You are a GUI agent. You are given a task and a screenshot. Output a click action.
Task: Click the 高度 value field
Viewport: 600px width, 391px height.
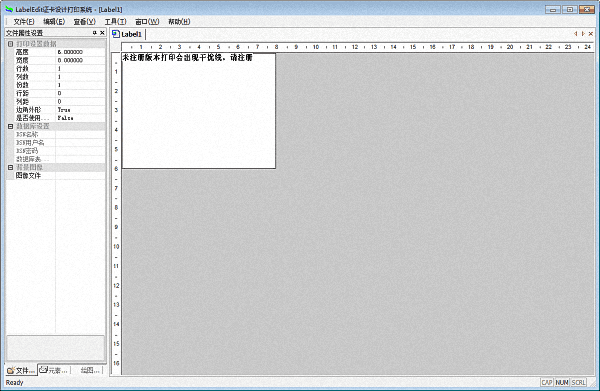click(x=80, y=52)
